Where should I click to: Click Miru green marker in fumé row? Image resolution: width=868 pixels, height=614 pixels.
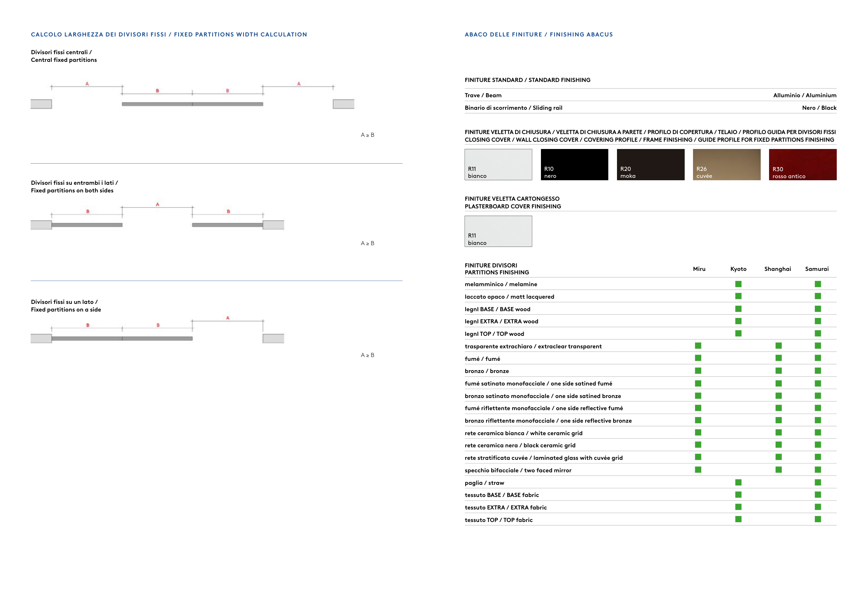click(x=698, y=358)
